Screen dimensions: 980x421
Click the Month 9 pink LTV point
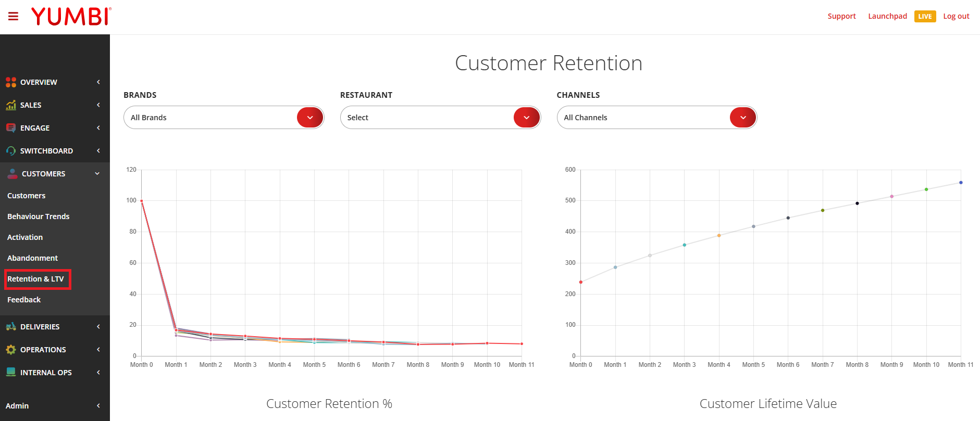tap(892, 196)
